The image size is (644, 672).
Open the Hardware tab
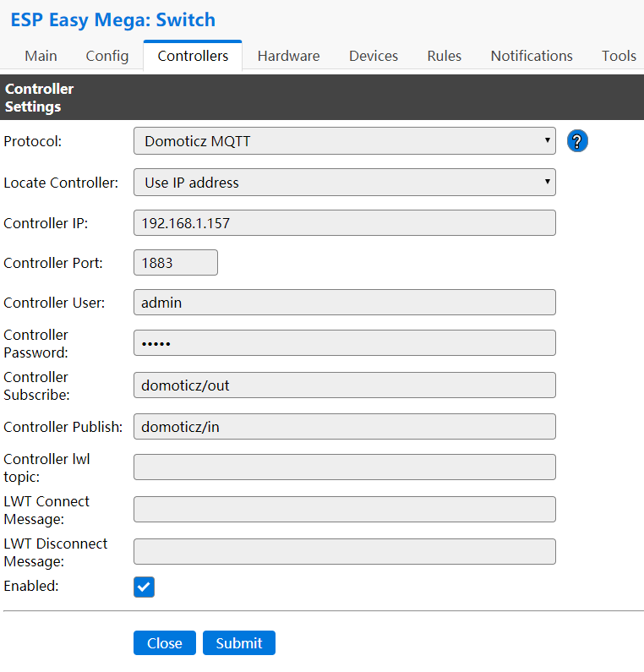[288, 56]
